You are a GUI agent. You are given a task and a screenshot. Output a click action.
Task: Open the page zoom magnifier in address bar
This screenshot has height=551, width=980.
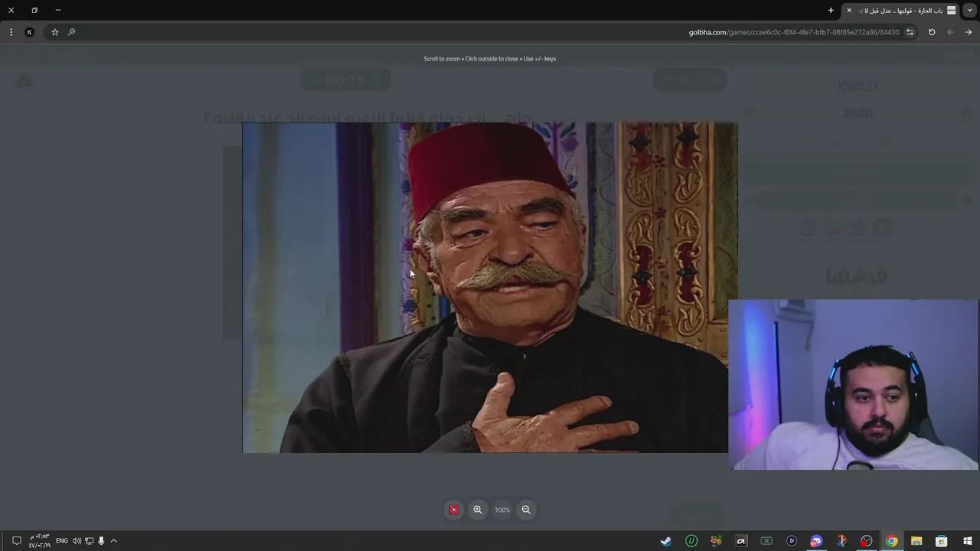coord(72,32)
